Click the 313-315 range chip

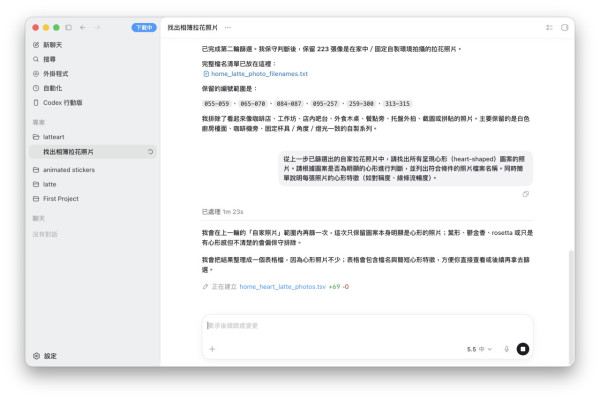pyautogui.click(x=397, y=104)
